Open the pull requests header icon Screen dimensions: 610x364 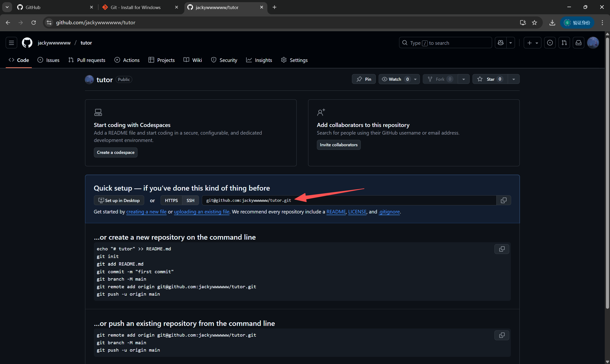click(x=564, y=43)
